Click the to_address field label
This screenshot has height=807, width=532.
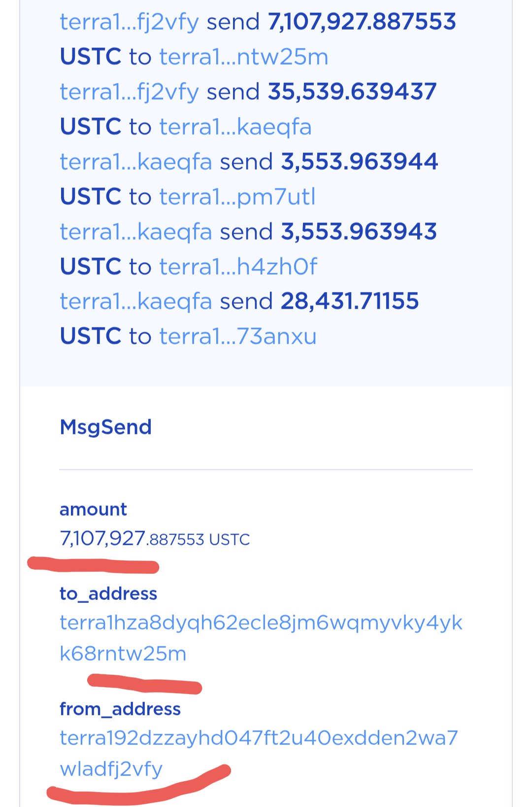[x=108, y=594]
